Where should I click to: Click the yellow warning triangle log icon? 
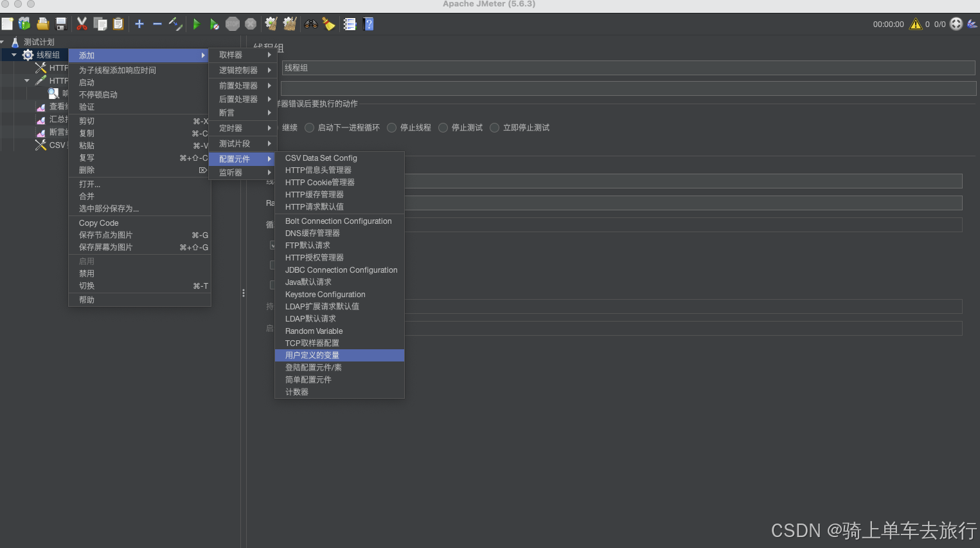(x=916, y=24)
